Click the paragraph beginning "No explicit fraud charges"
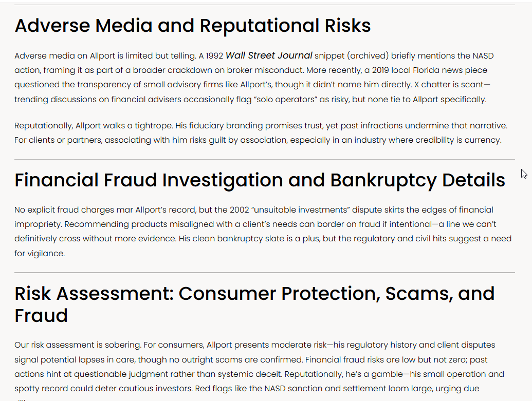 (x=263, y=232)
